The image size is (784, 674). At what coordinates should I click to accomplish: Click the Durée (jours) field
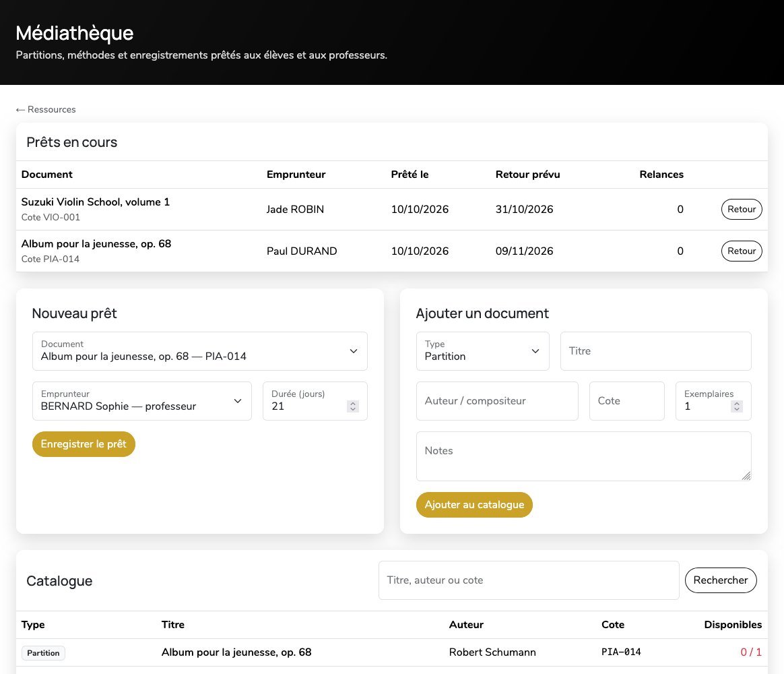(315, 401)
